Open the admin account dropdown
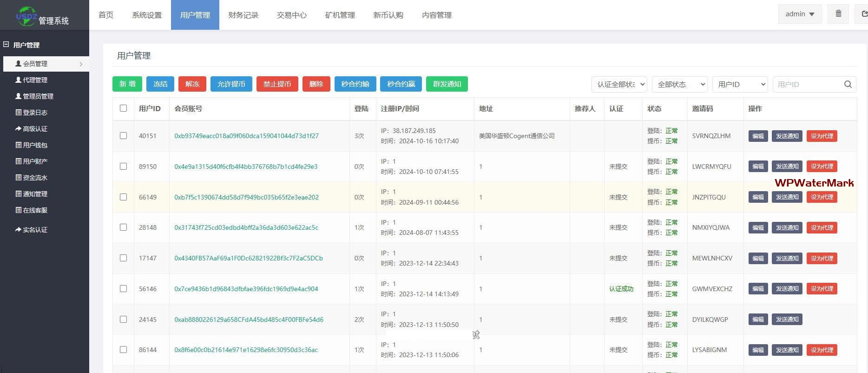The height and width of the screenshot is (373, 868). click(799, 14)
